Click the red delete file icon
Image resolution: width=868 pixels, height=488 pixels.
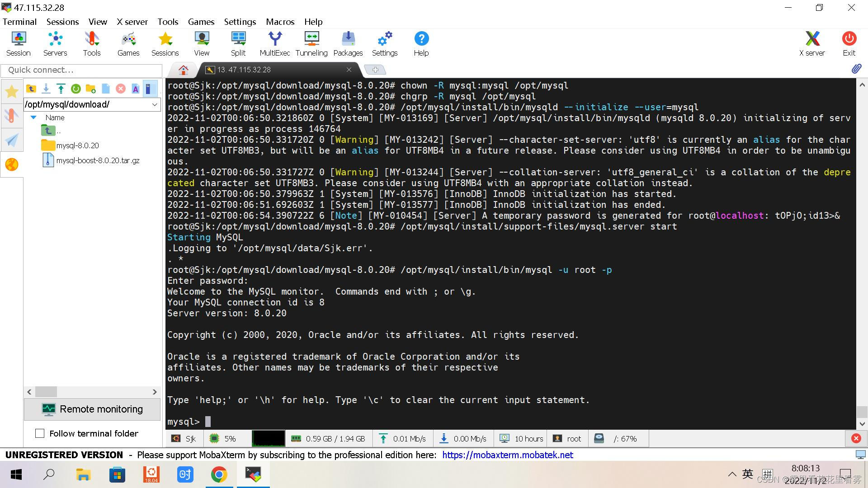[120, 89]
